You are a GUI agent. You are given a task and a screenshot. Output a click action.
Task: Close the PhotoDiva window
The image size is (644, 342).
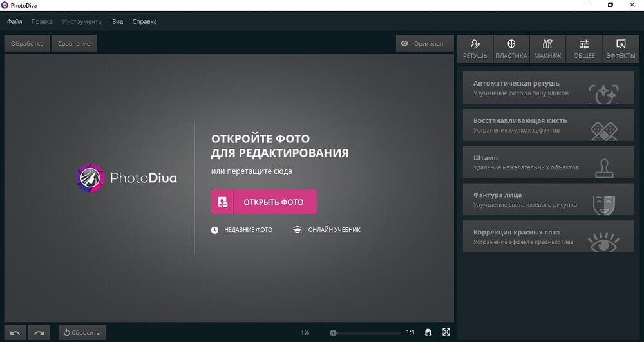tap(632, 5)
